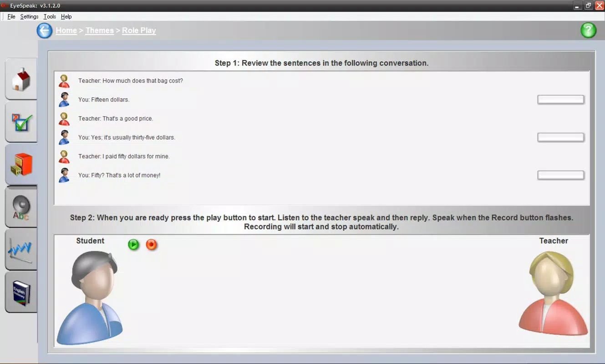Click teacher icon beside 'I paid fifty dollars'
The image size is (605, 364).
point(64,157)
